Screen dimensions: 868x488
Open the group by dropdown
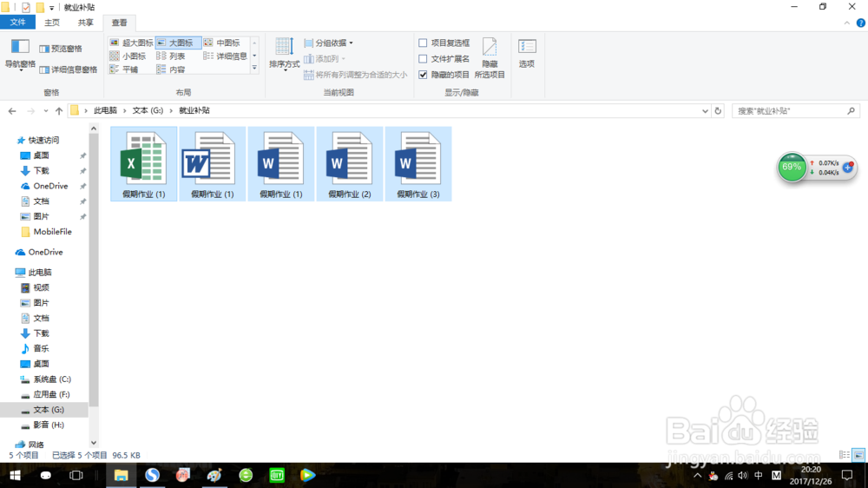tap(328, 43)
